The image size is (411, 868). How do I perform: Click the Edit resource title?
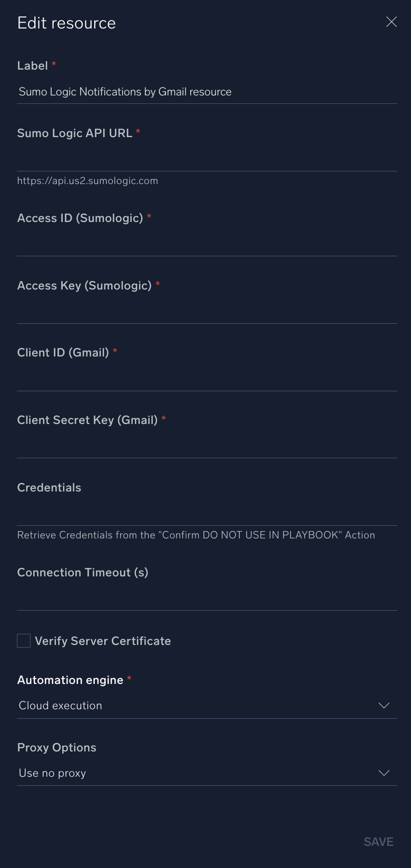pyautogui.click(x=66, y=23)
